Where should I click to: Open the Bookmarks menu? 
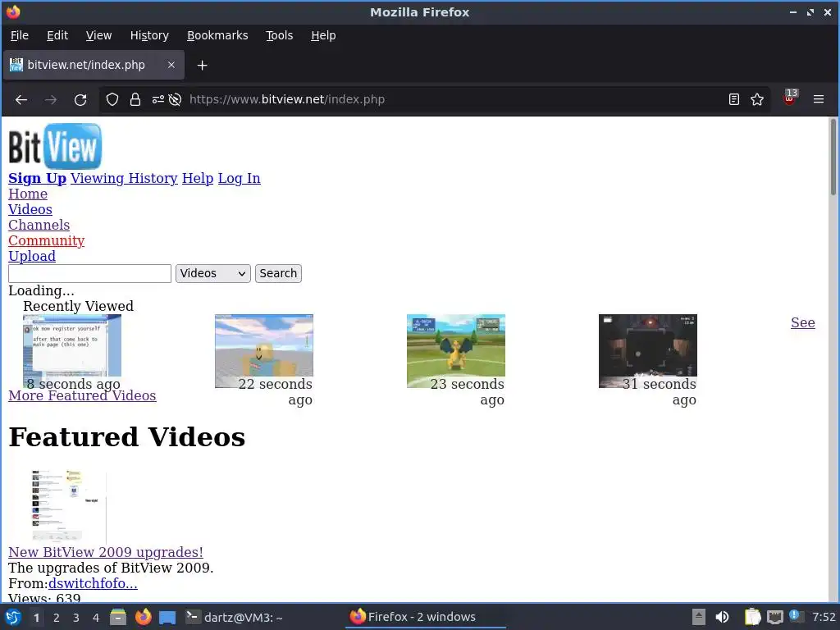pos(217,35)
